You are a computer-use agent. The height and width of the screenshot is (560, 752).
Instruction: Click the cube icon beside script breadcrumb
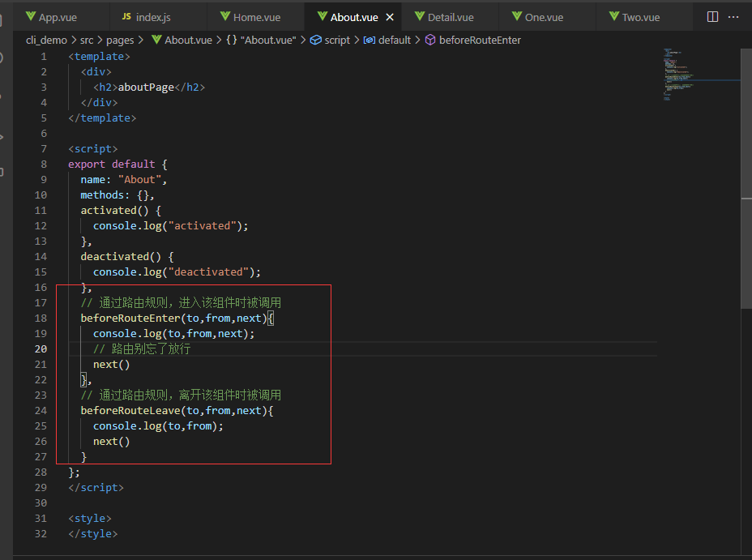pyautogui.click(x=315, y=41)
